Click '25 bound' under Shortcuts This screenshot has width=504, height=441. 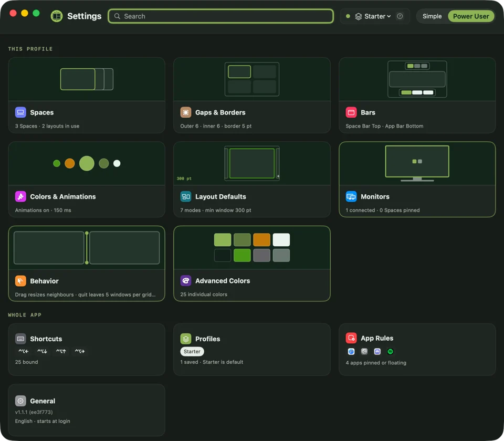click(26, 362)
